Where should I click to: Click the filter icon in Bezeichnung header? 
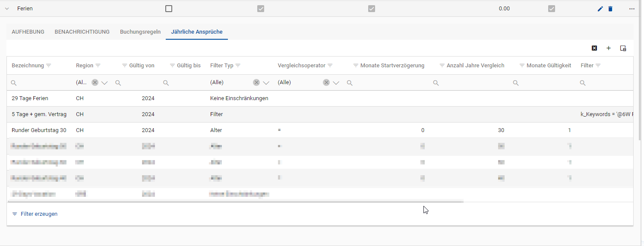click(x=49, y=66)
